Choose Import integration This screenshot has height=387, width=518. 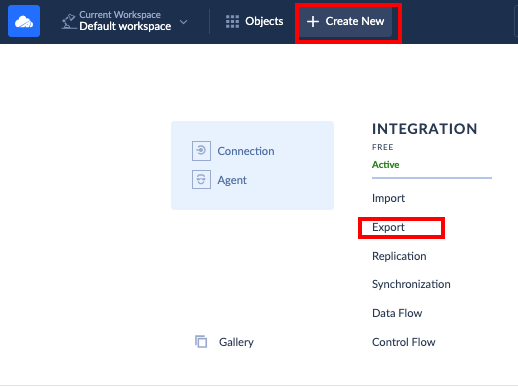388,198
